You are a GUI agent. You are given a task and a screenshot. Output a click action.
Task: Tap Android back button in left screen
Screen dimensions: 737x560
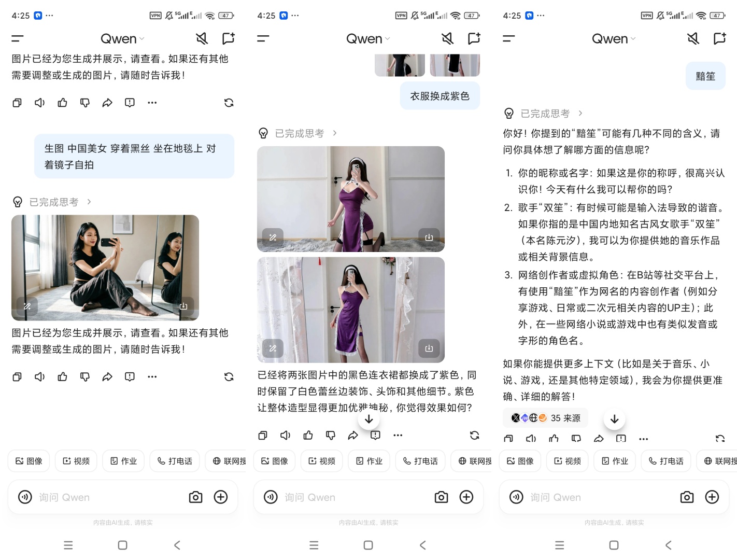pyautogui.click(x=177, y=545)
